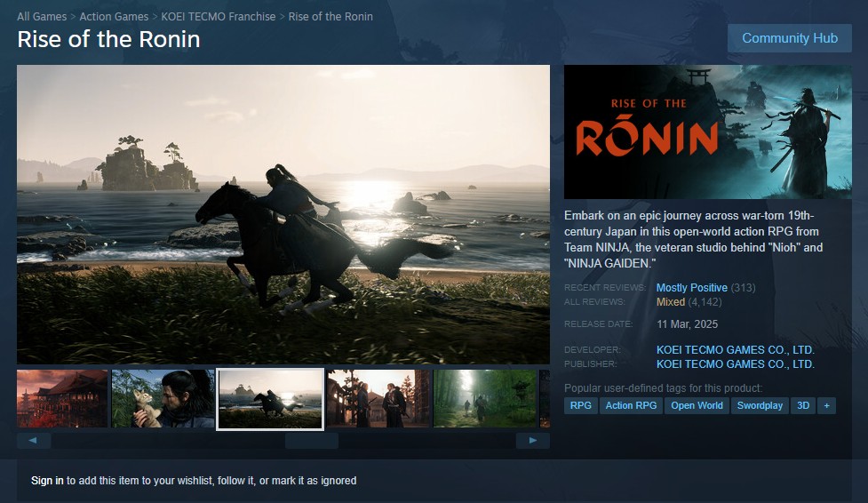Click the recent review count (313)
The height and width of the screenshot is (503, 868).
click(743, 288)
